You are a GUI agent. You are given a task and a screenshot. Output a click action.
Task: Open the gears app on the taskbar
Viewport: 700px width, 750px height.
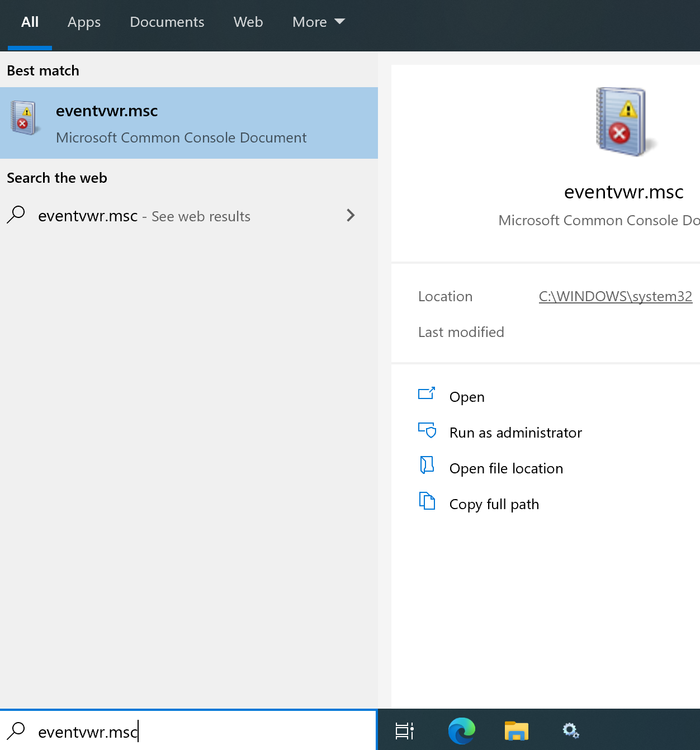pos(571,730)
